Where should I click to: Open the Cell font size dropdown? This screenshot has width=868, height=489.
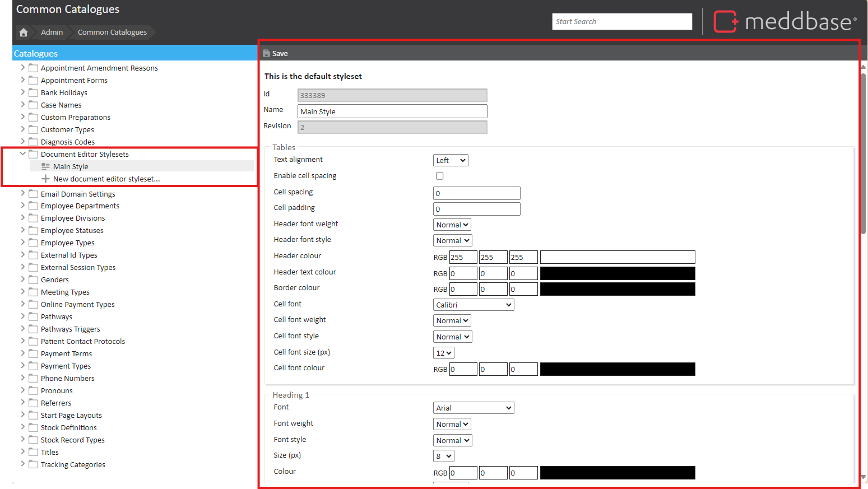coord(443,353)
